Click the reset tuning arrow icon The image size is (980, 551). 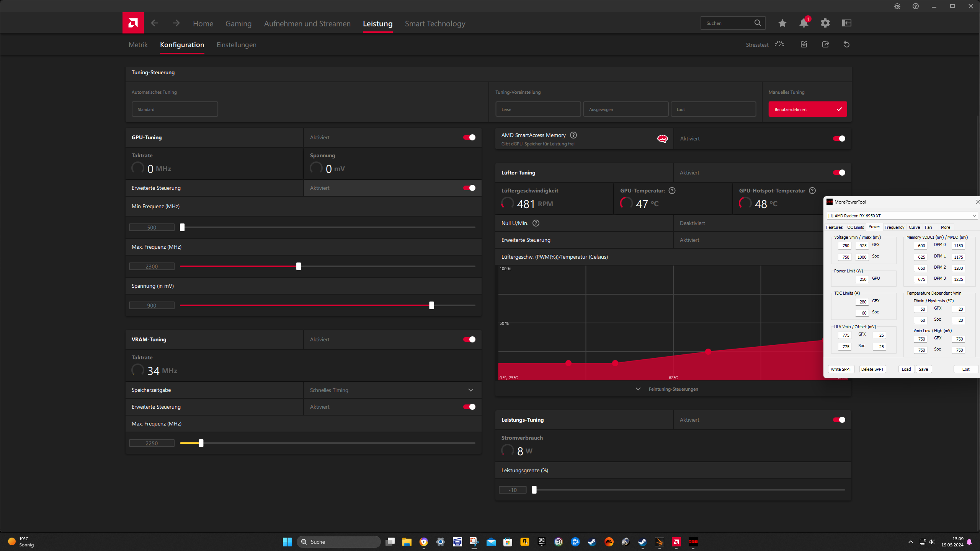coord(846,44)
